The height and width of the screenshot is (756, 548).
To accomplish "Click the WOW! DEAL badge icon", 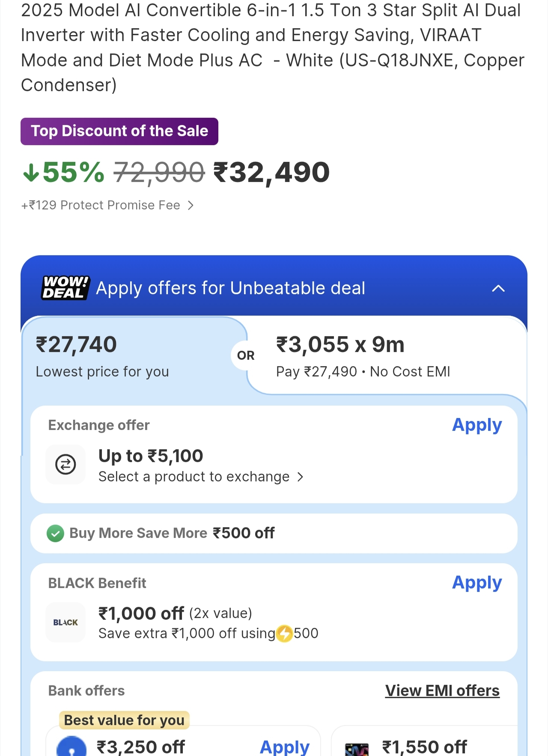I will 66,287.
